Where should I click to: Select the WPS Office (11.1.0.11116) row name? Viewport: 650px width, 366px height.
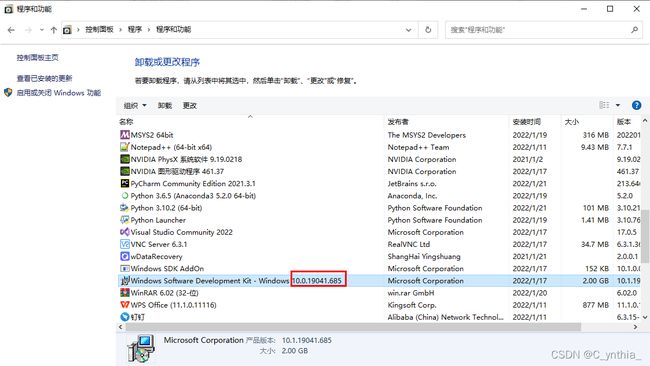[x=173, y=305]
